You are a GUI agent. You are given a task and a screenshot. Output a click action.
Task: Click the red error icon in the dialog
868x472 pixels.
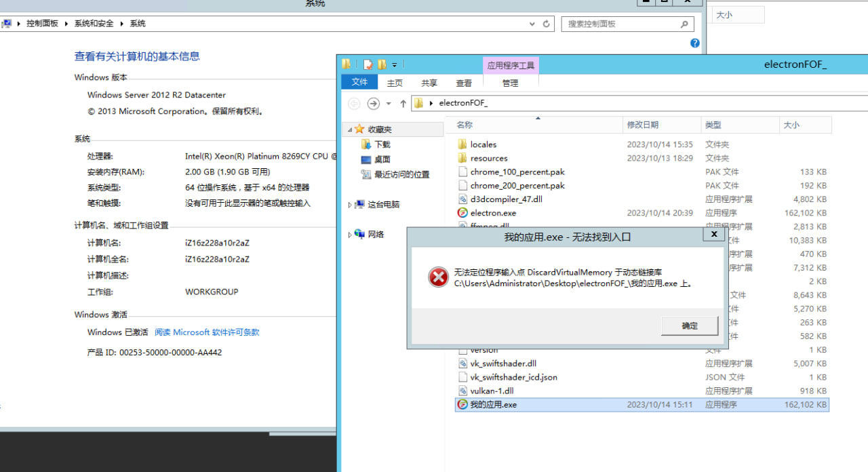pos(438,277)
